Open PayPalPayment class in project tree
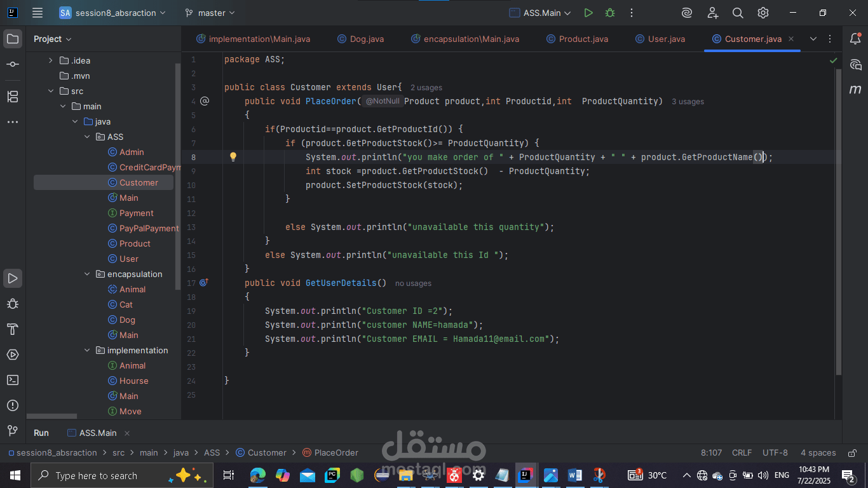Viewport: 868px width, 488px height. pos(149,229)
